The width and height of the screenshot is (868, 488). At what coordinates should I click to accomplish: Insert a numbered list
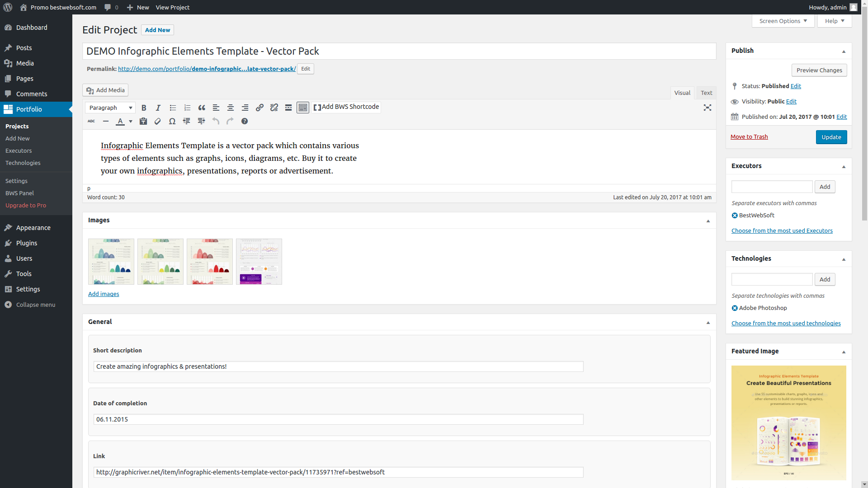tap(187, 108)
